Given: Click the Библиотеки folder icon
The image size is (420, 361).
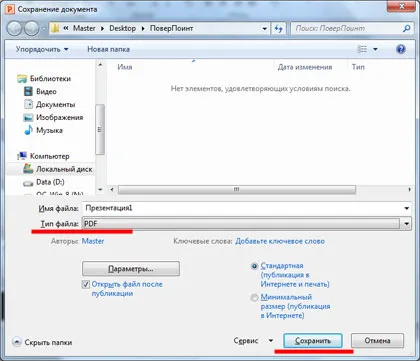Looking at the screenshot, I should 22,79.
